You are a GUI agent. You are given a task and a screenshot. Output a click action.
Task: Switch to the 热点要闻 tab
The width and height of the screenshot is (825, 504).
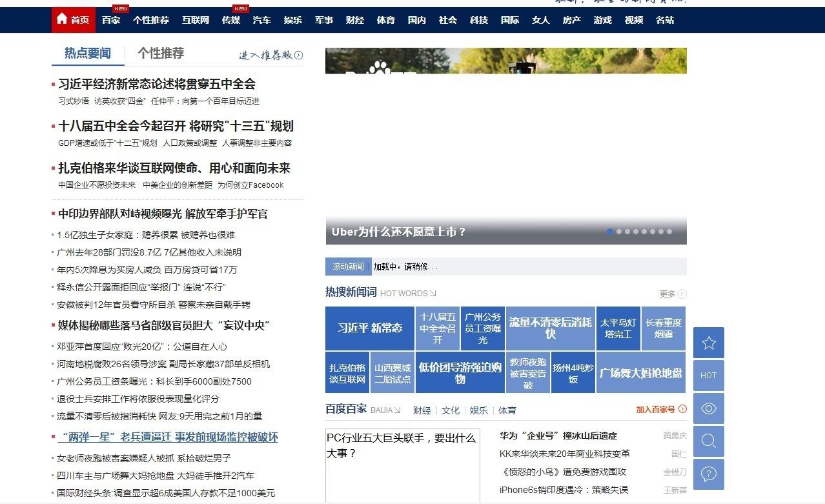click(88, 54)
